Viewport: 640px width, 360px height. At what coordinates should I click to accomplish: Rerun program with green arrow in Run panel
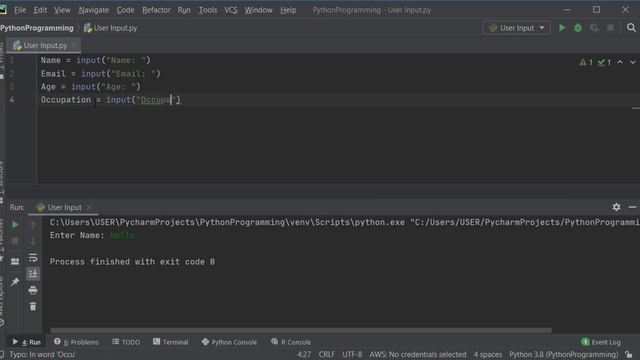pos(15,225)
